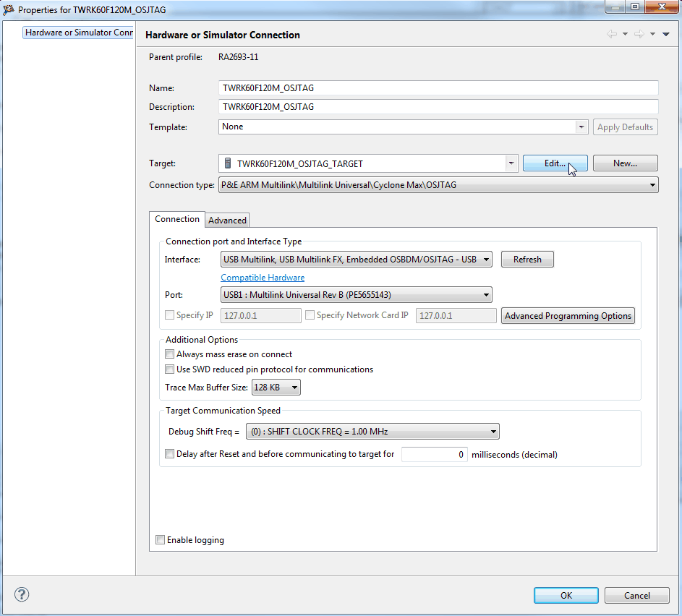
Task: Click the forward navigation arrow icon
Action: (639, 34)
